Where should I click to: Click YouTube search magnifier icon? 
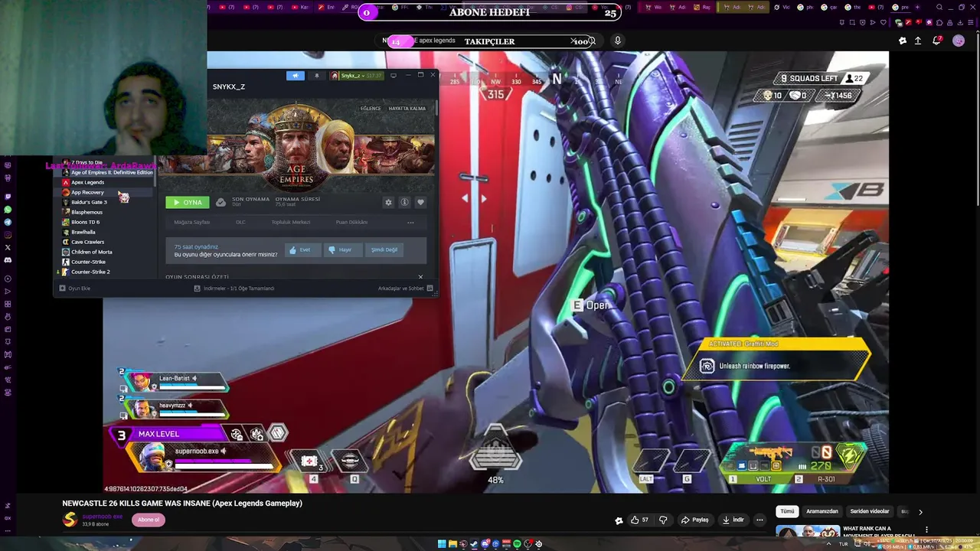591,41
